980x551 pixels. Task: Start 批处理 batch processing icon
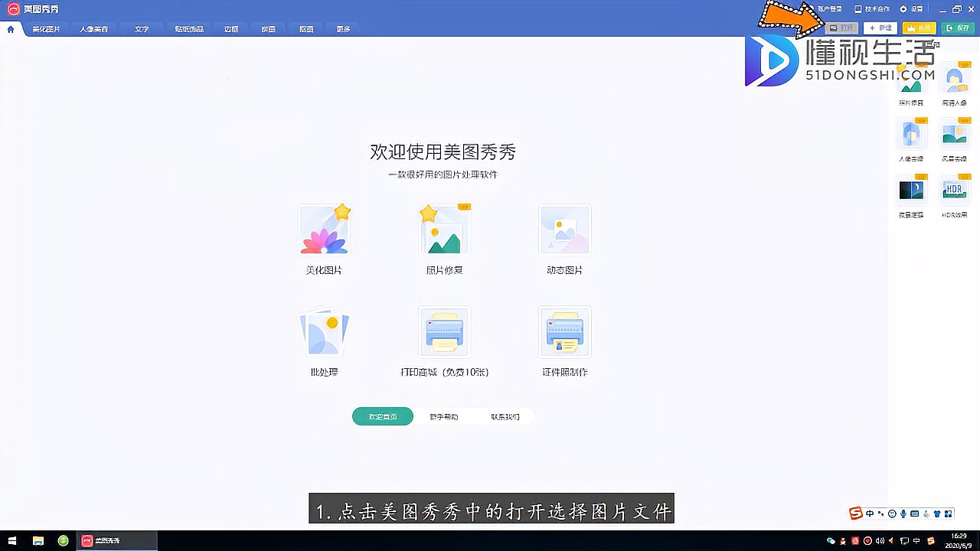(x=324, y=332)
